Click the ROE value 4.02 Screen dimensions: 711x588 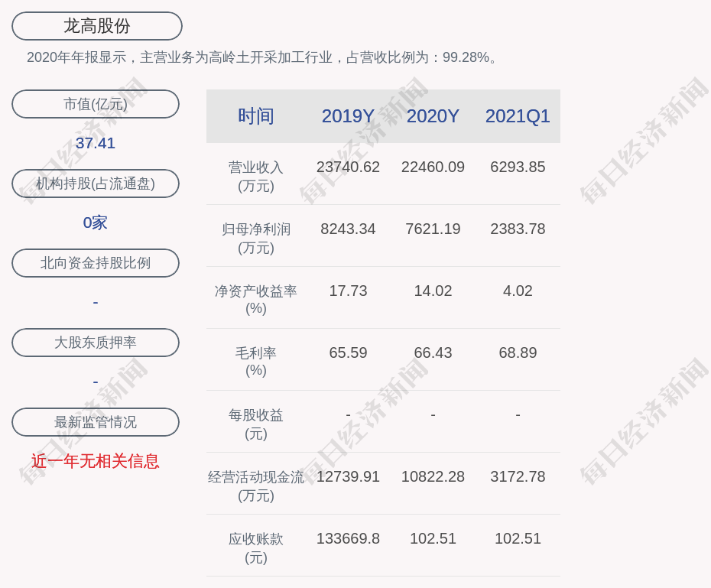click(x=518, y=291)
